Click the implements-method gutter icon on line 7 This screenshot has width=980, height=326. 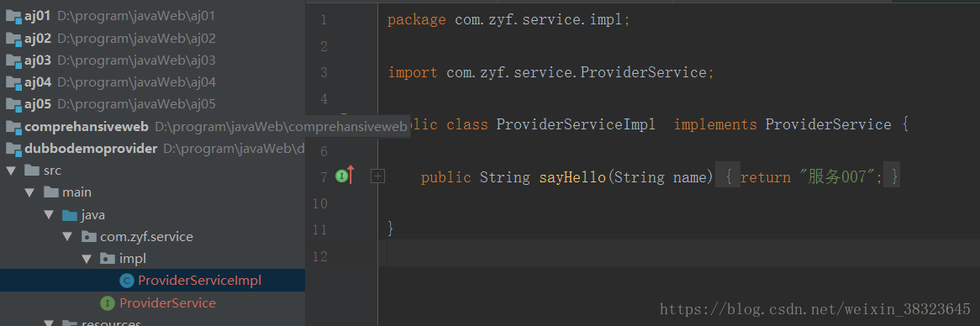(345, 176)
